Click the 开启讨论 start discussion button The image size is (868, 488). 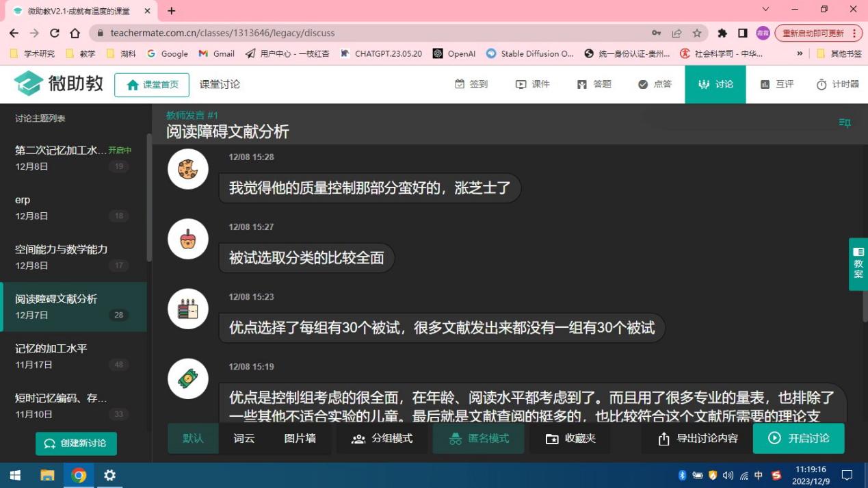[798, 439]
